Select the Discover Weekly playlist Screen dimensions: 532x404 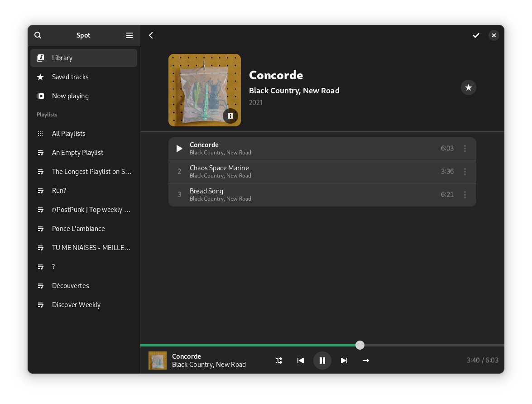tap(76, 305)
